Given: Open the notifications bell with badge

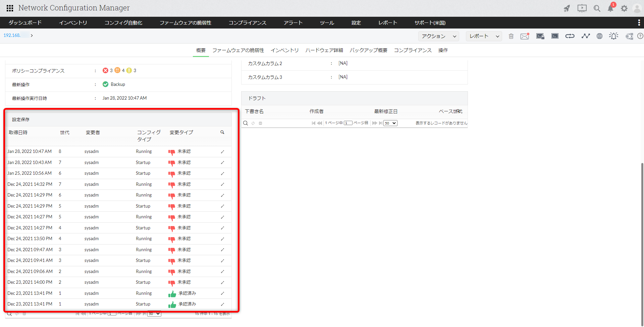Looking at the screenshot, I should coord(611,8).
